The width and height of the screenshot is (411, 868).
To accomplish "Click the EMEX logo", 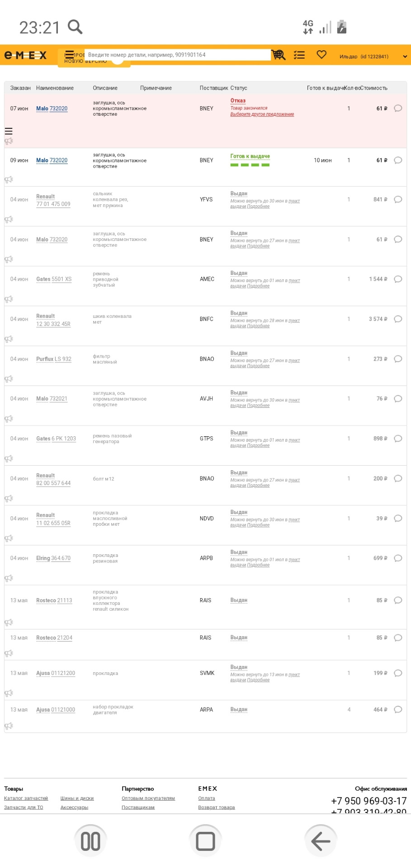I will [x=26, y=55].
